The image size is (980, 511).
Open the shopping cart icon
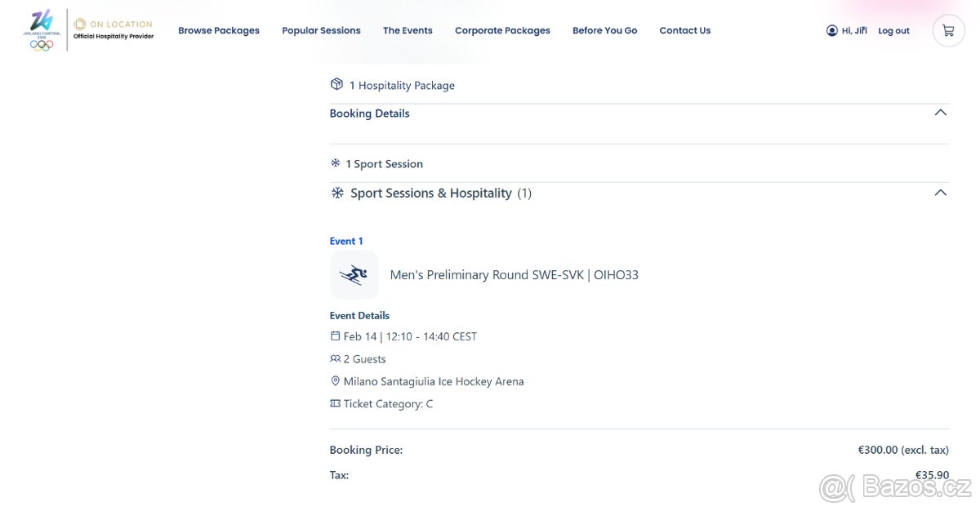pos(948,31)
